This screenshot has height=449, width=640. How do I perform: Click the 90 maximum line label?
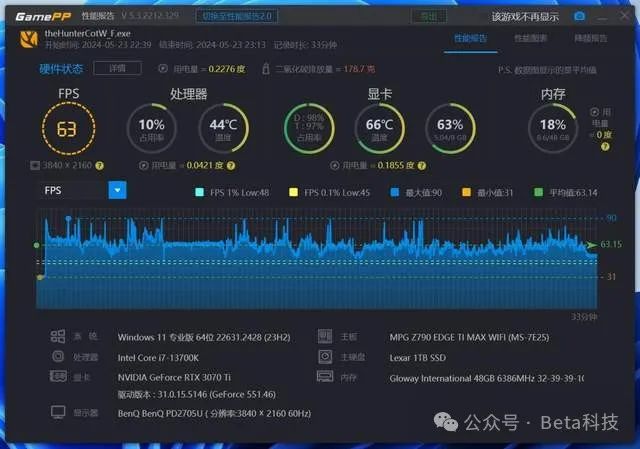611,218
